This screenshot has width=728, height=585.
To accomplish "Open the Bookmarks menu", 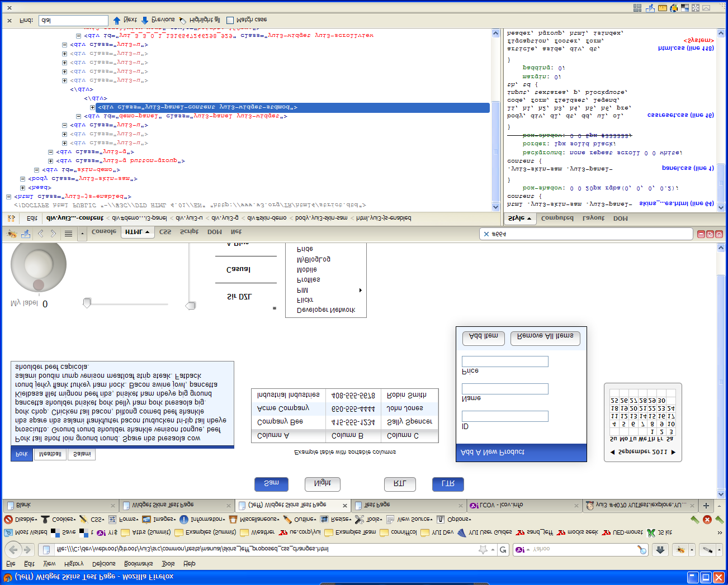I will click(139, 563).
